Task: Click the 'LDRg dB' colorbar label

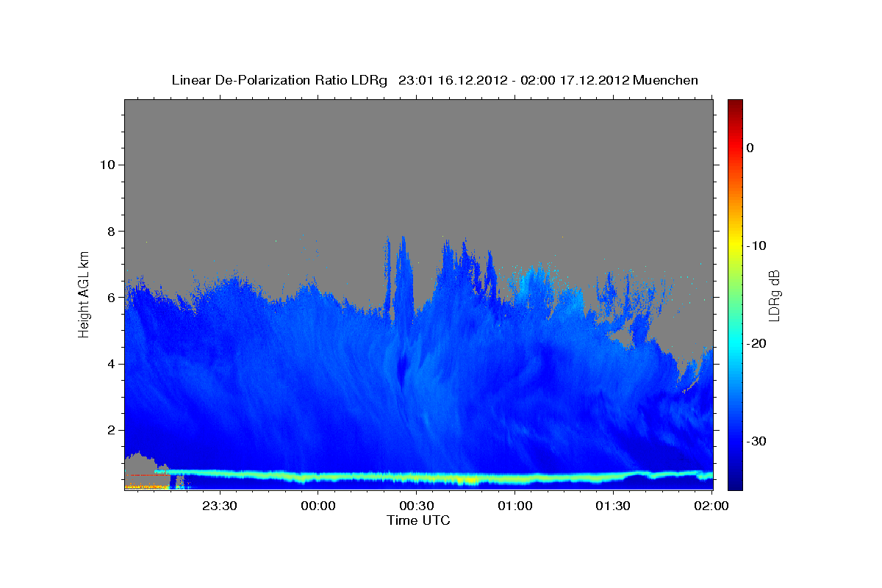Action: coord(773,295)
